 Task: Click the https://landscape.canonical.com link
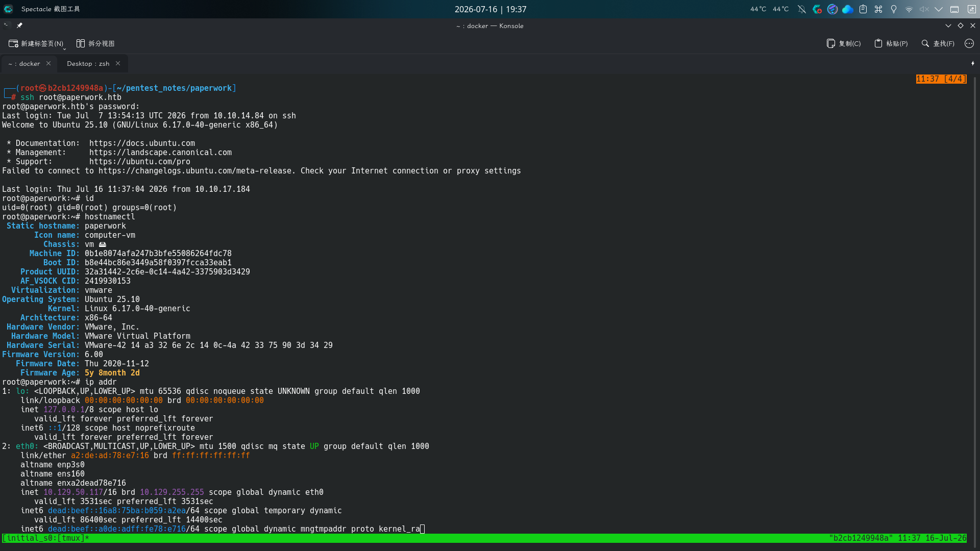[160, 153]
